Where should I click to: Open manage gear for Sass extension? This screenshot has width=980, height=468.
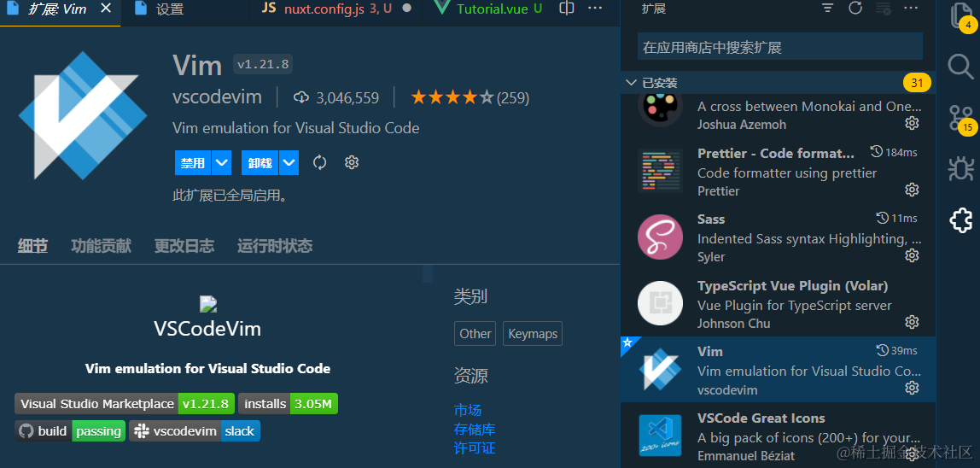[x=912, y=255]
